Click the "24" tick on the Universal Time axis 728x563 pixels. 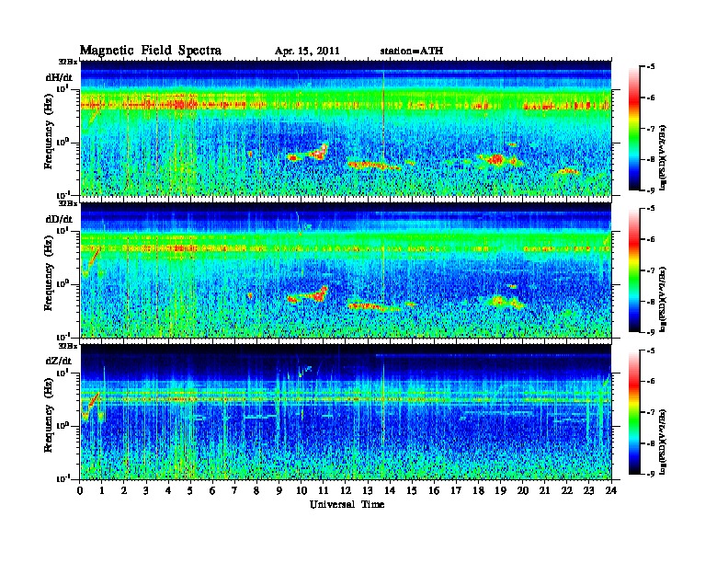[611, 491]
